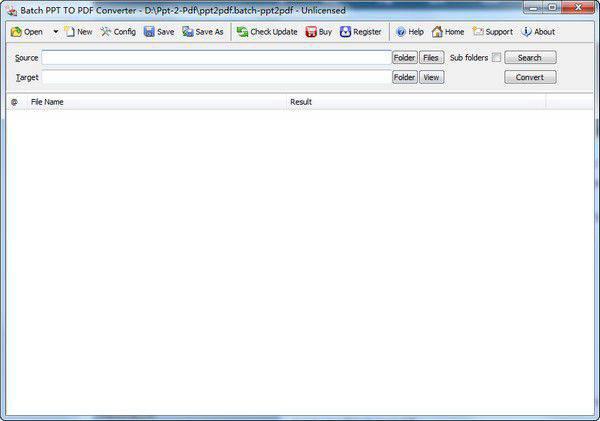Choose Save As in the toolbar
The width and height of the screenshot is (600, 421).
[203, 32]
